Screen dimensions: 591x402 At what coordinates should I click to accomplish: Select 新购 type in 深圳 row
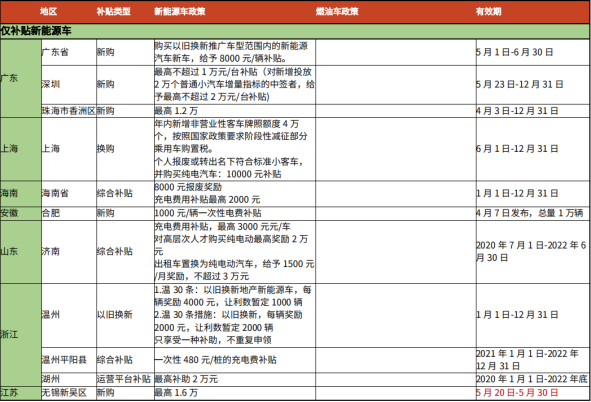point(125,84)
